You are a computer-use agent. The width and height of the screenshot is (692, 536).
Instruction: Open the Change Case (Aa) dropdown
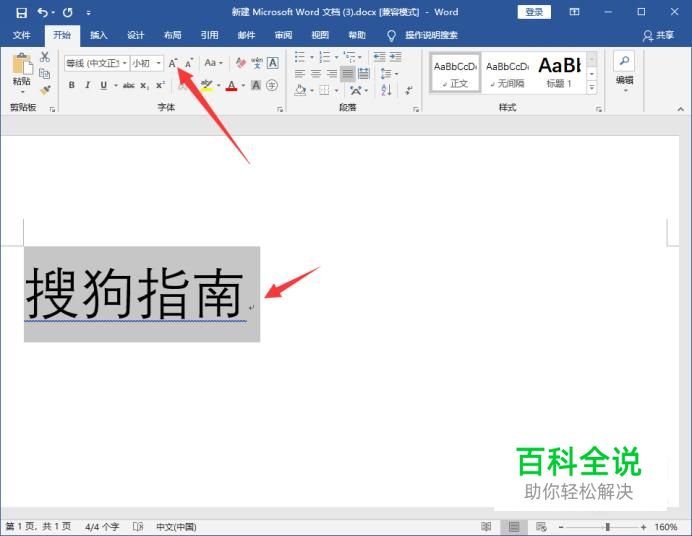[214, 63]
